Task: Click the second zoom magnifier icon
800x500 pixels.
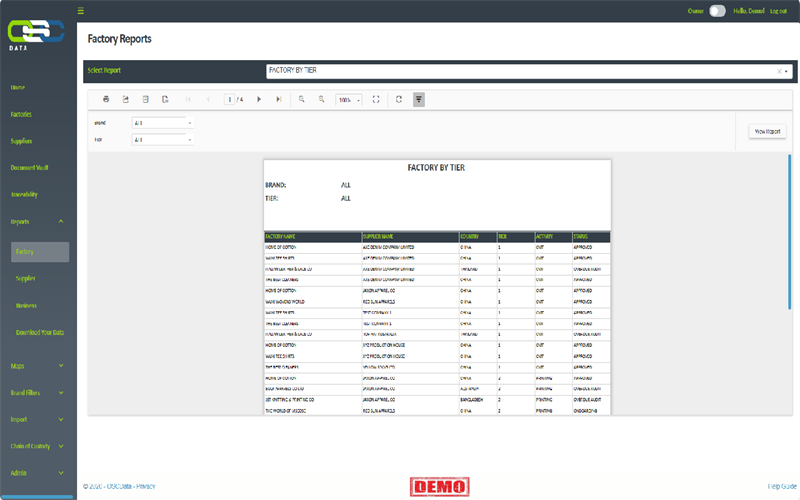Action: pyautogui.click(x=321, y=99)
